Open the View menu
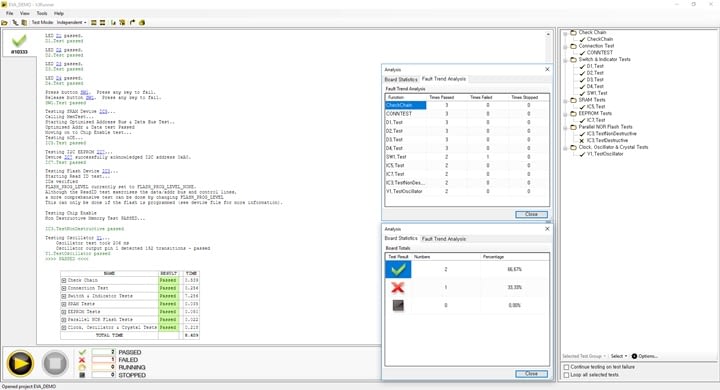Viewport: 720px width, 390px height. pos(25,13)
